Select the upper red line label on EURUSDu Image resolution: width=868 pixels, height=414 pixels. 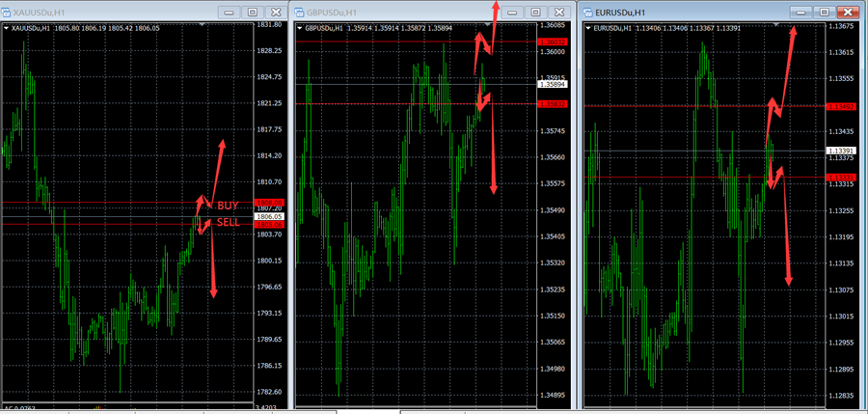(841, 105)
